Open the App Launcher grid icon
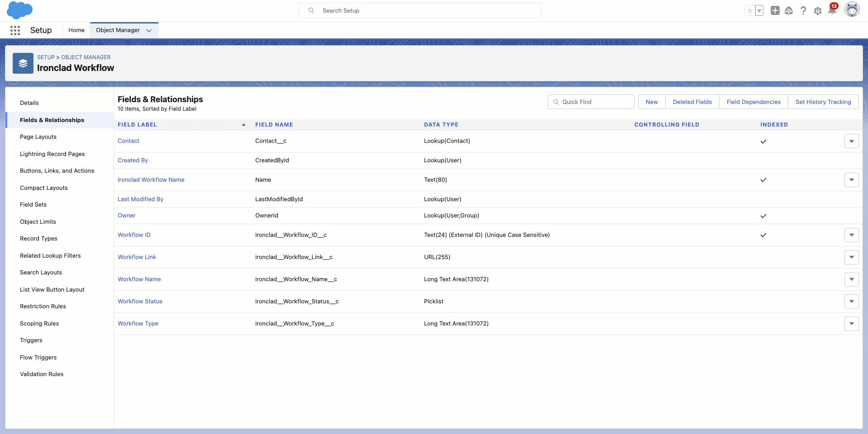Viewport: 868px width, 434px height. pos(15,30)
